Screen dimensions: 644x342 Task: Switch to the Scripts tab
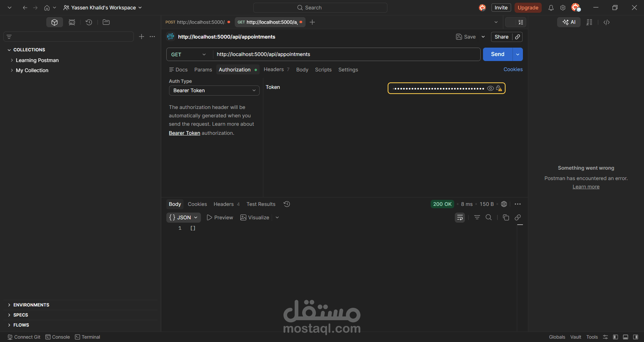pyautogui.click(x=323, y=70)
